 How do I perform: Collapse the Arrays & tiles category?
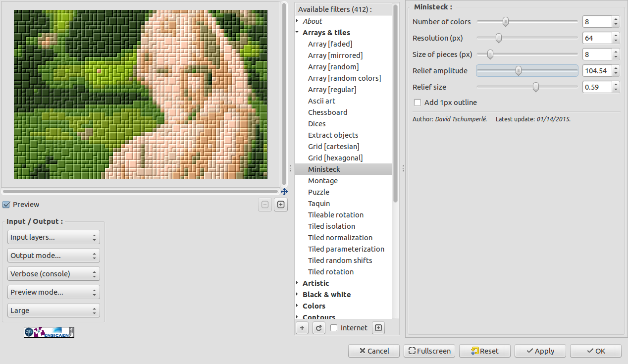297,33
